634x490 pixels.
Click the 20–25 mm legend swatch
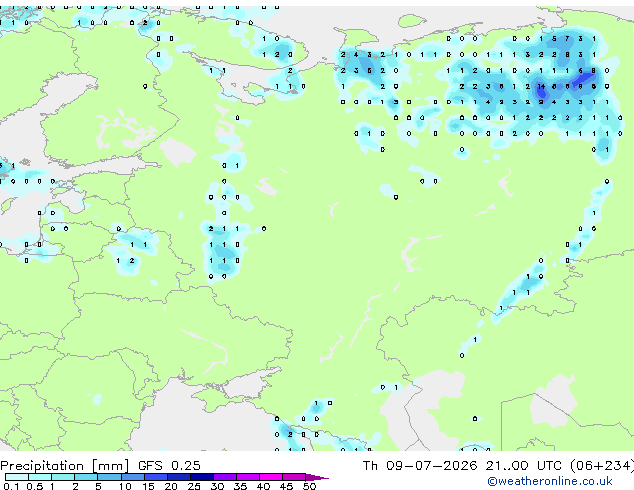point(178,477)
